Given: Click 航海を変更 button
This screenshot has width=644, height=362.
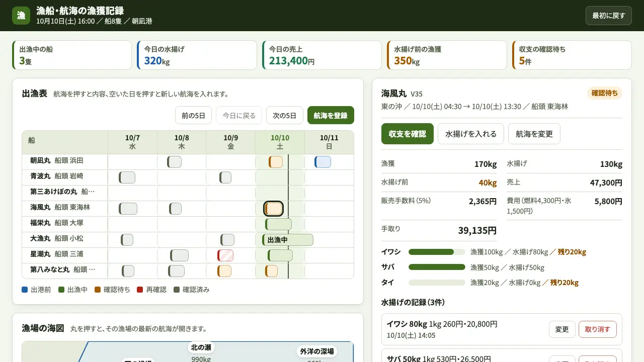Looking at the screenshot, I should click(534, 134).
